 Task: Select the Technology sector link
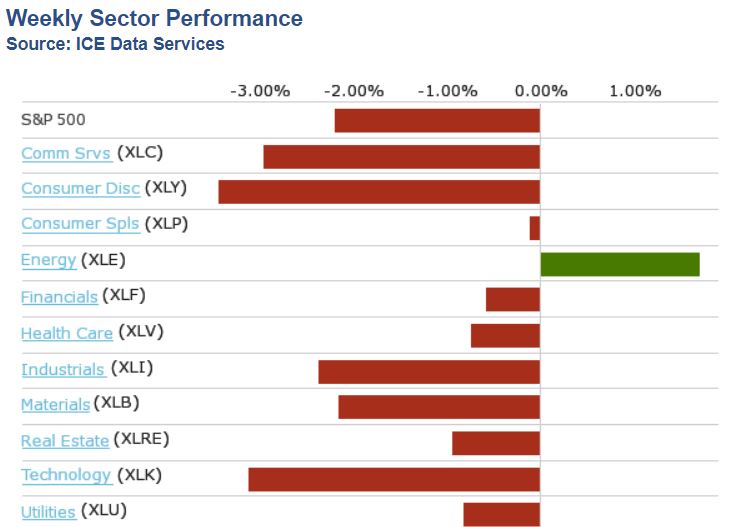(x=66, y=476)
